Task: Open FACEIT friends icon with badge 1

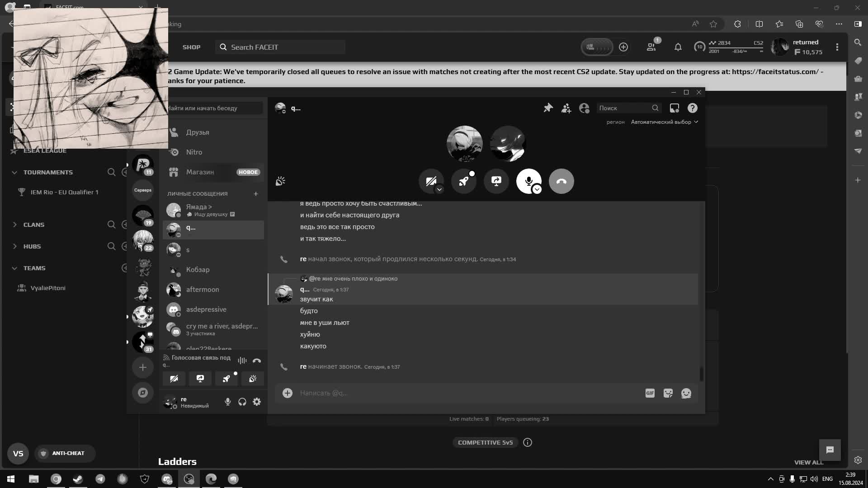Action: [652, 46]
